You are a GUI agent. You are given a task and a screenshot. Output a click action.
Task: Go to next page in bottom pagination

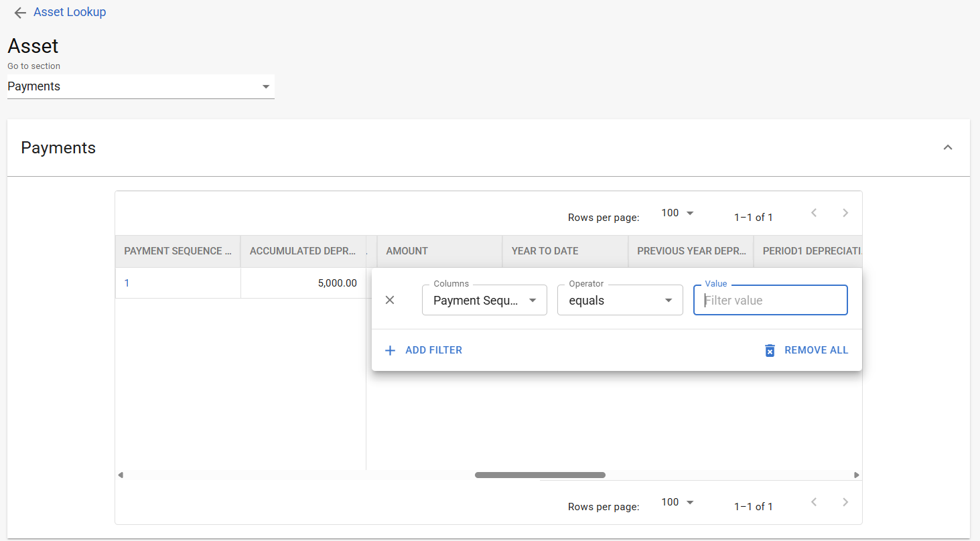tap(845, 502)
